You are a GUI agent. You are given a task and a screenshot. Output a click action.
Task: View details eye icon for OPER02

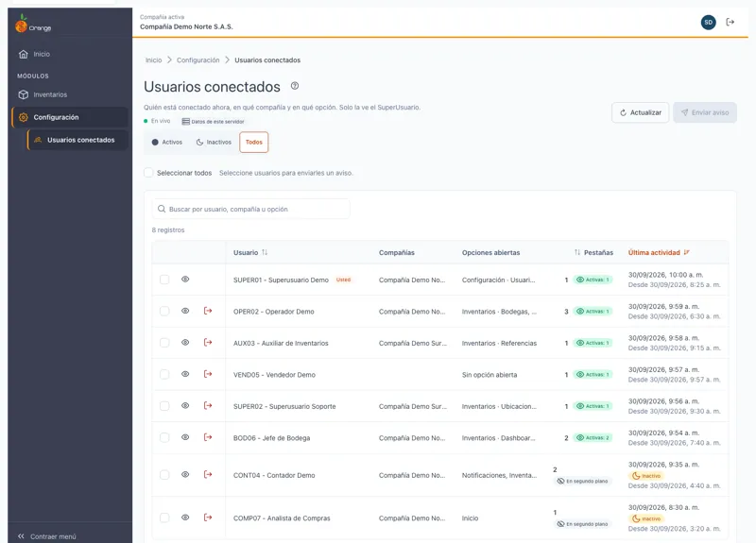coord(185,311)
